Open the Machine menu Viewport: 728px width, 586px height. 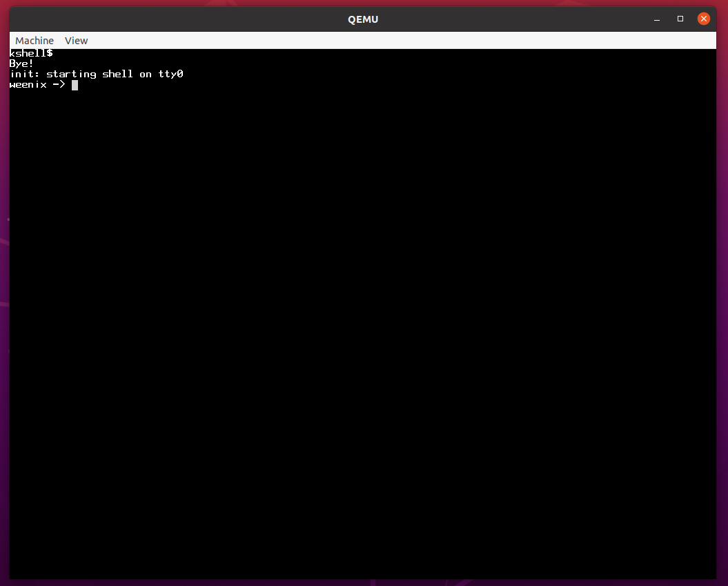pyautogui.click(x=35, y=41)
